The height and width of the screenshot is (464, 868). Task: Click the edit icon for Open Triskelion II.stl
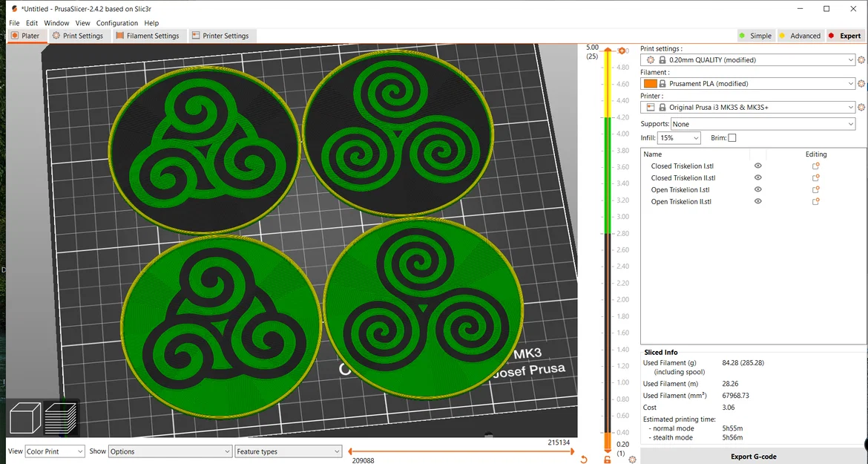click(x=815, y=201)
